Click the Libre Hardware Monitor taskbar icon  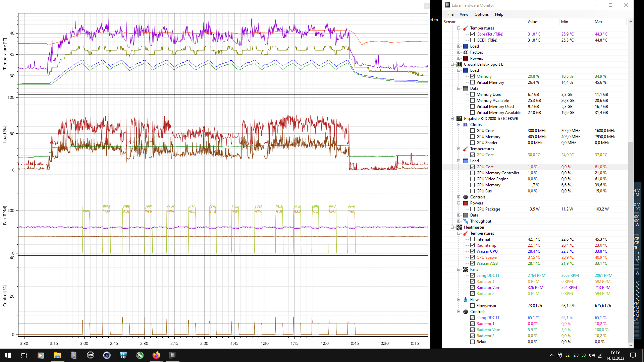172,355
